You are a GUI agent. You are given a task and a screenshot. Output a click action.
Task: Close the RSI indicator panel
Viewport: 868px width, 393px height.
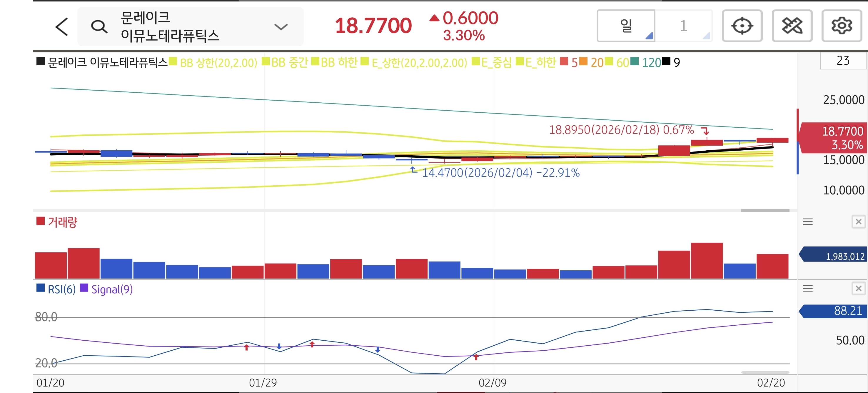tap(858, 289)
